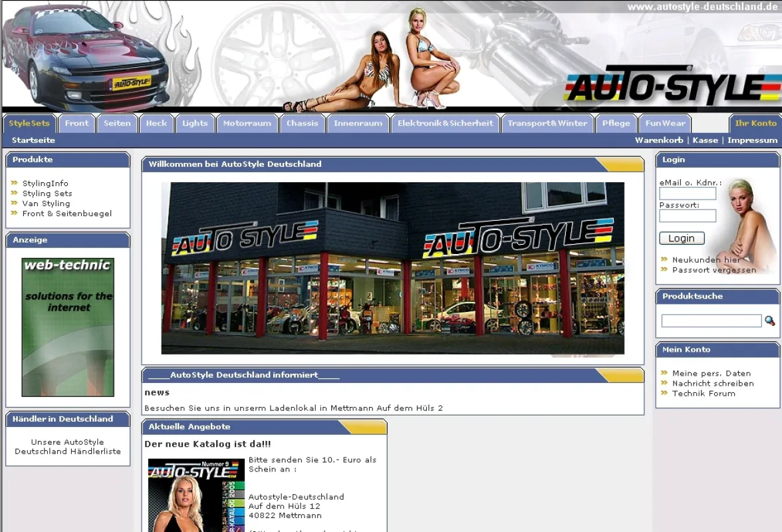Open the Technik Forum link

tap(704, 394)
